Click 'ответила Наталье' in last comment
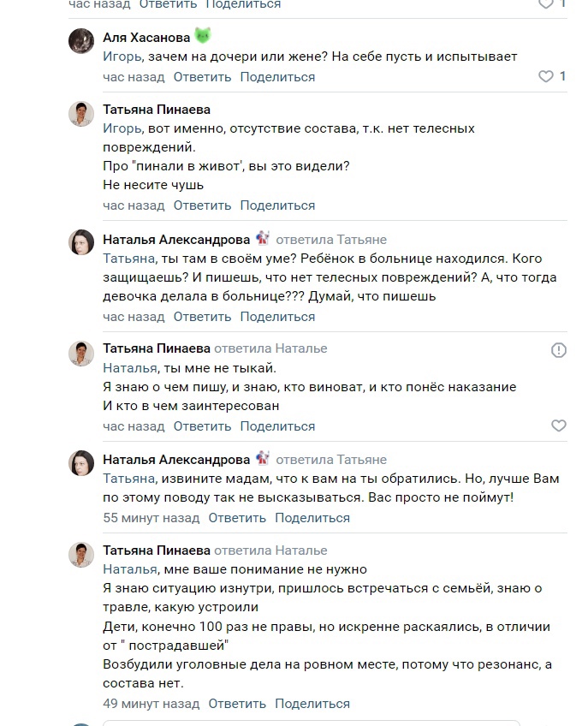 (x=270, y=550)
